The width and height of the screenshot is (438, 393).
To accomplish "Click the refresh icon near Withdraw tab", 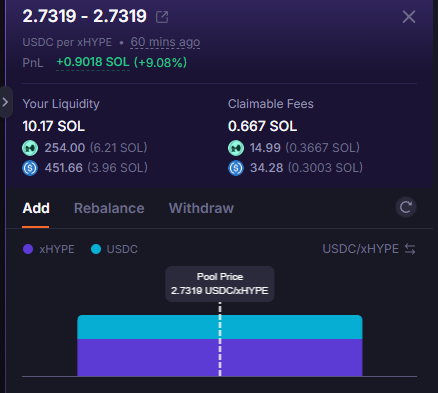I will [406, 207].
